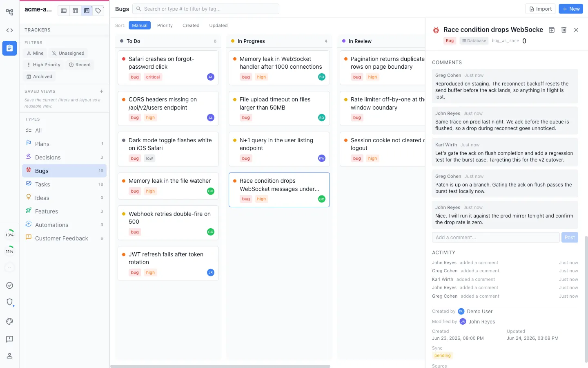Click GC avatar on Memory leak file watcher card
The image size is (588, 368).
211,191
